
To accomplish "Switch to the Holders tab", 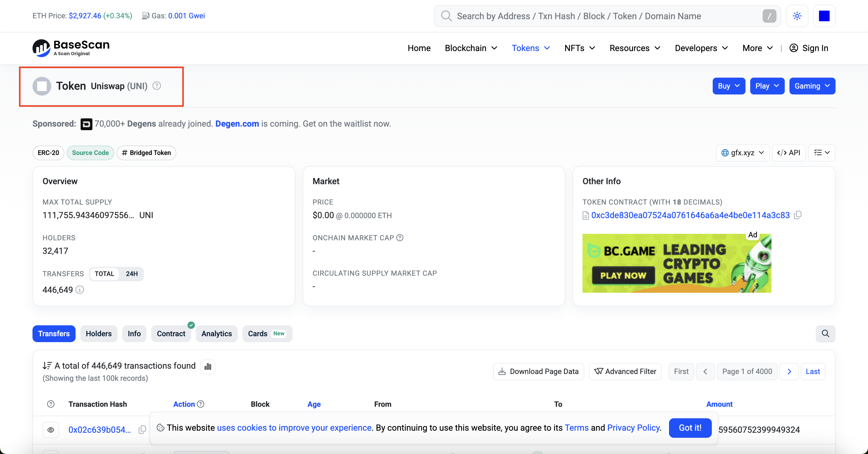I will pos(98,334).
